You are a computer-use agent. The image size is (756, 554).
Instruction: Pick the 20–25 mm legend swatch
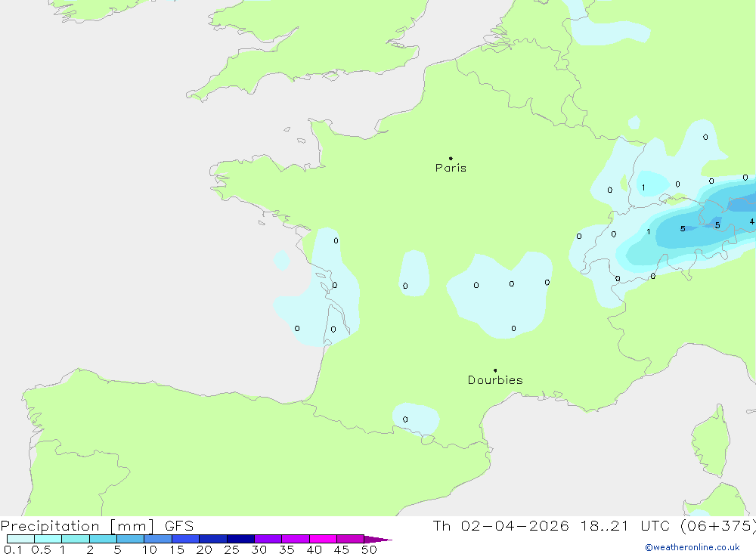(213, 539)
